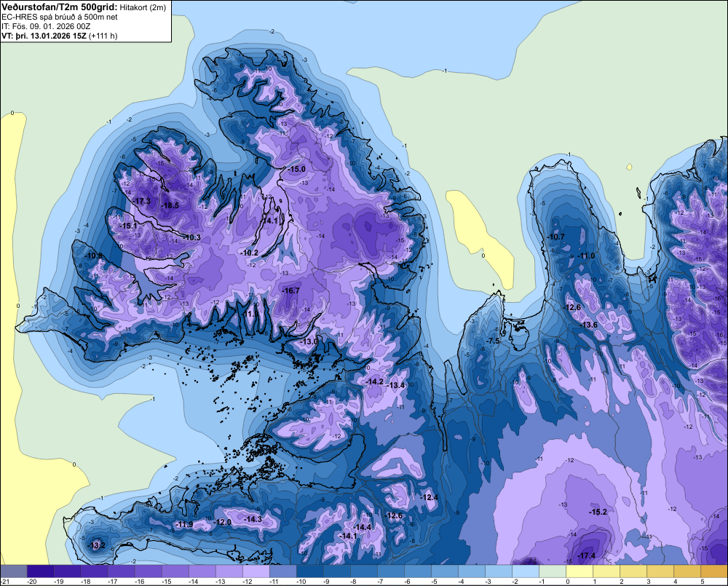Select legend swatch between 4 and 5
This screenshot has width=728, height=586.
click(x=688, y=571)
